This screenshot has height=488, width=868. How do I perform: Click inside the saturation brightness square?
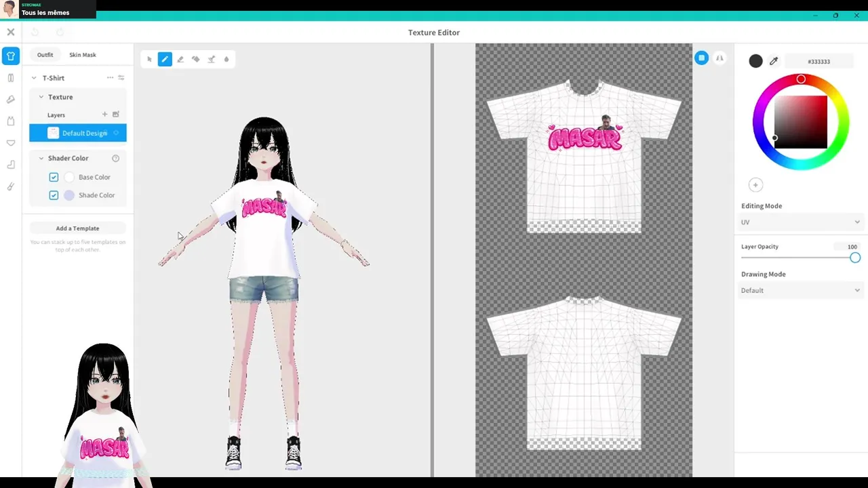click(801, 122)
